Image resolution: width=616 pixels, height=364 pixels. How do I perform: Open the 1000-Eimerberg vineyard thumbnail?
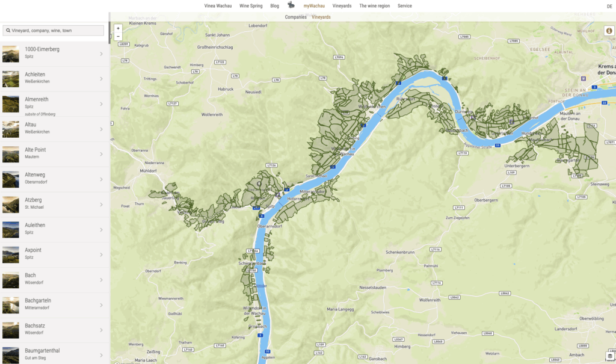coord(11,54)
